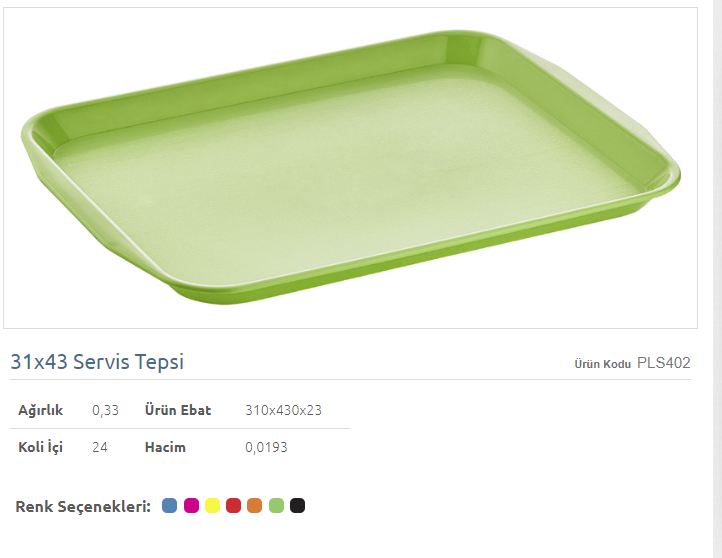
Task: Pick the light green color swatch
Action: [x=276, y=506]
